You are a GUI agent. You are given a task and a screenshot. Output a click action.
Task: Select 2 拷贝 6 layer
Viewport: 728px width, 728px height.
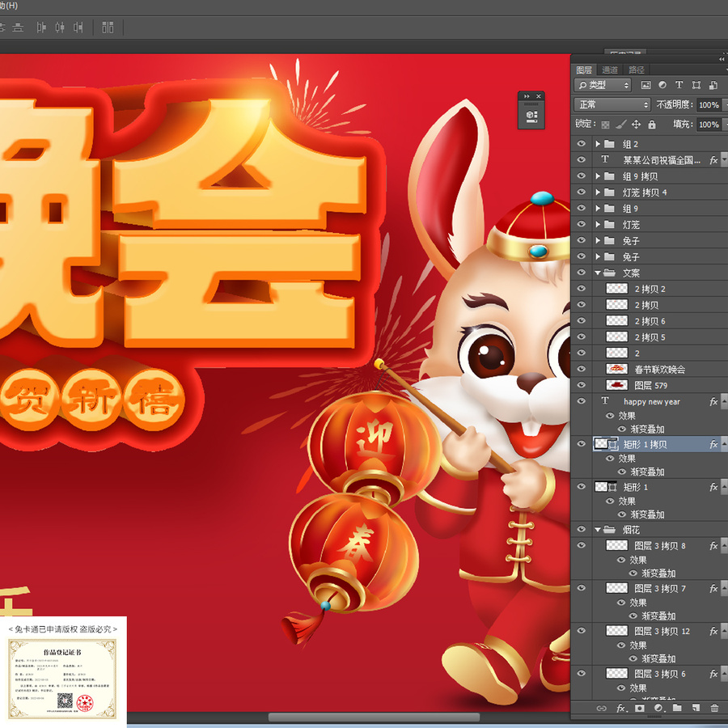(650, 321)
